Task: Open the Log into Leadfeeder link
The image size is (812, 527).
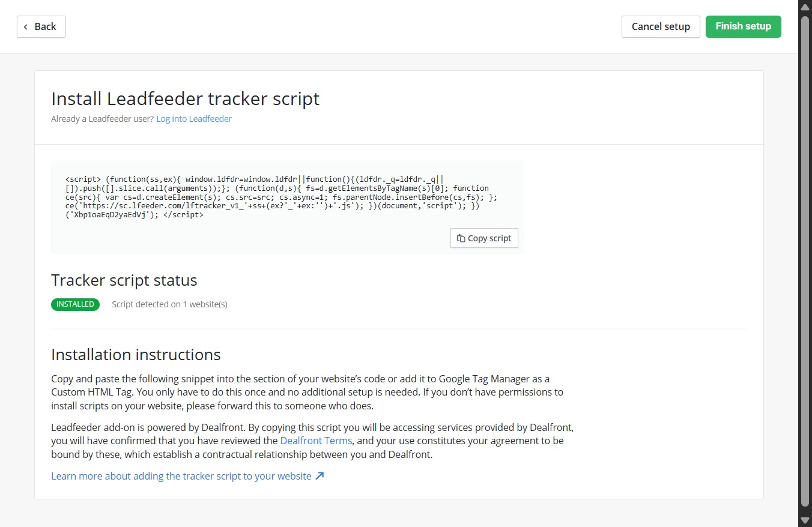Action: (x=194, y=119)
